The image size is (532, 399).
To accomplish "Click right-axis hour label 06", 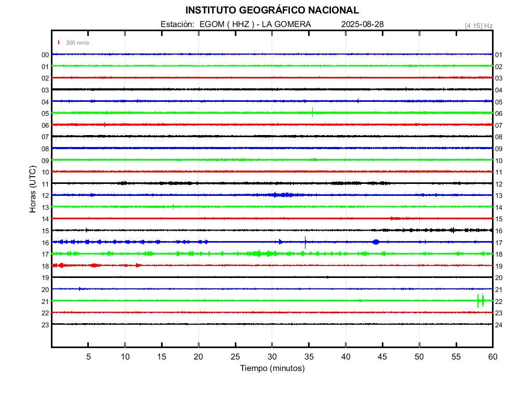I will 499,114.
